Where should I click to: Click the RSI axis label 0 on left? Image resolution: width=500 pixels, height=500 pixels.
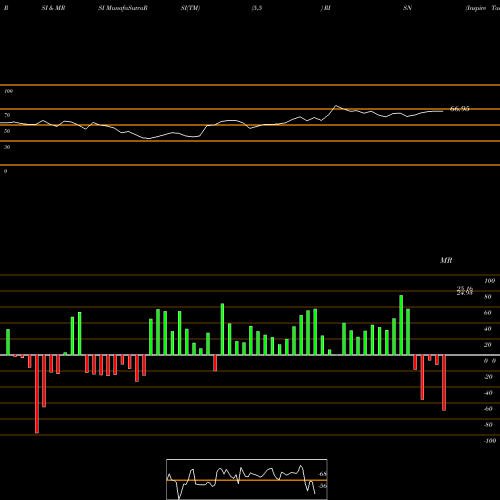(x=5, y=171)
